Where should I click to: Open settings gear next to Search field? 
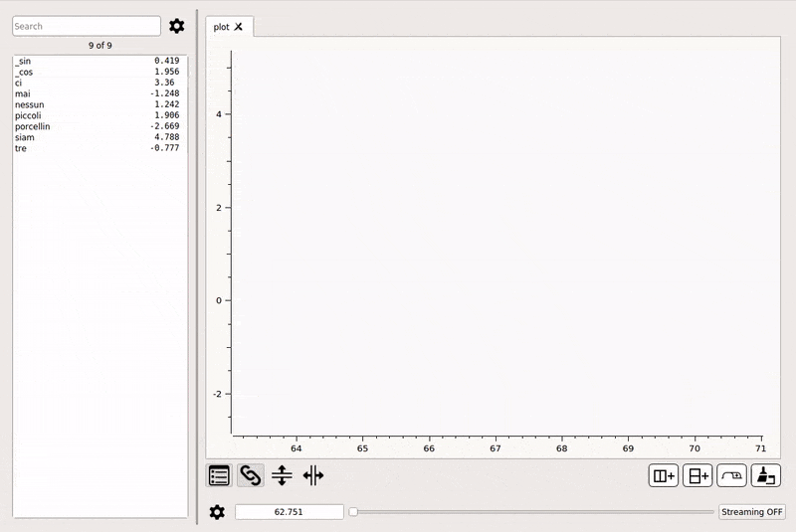click(x=177, y=26)
